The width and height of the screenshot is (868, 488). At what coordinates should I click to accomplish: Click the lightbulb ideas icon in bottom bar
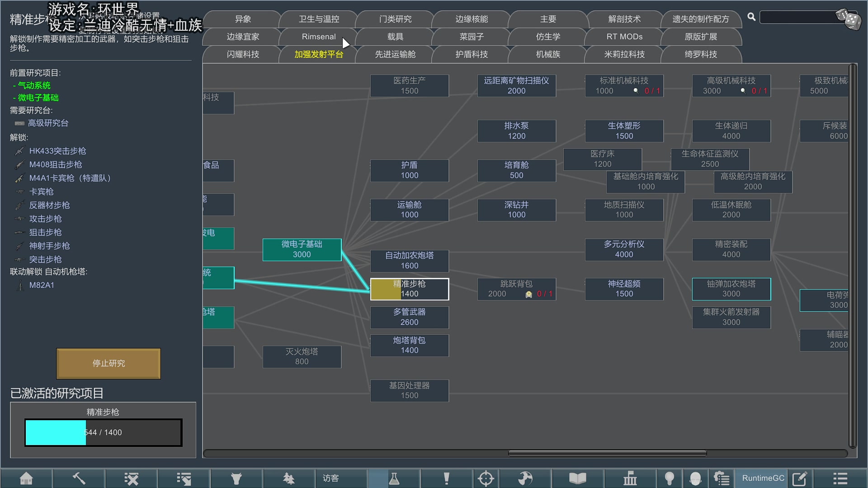(x=670, y=478)
